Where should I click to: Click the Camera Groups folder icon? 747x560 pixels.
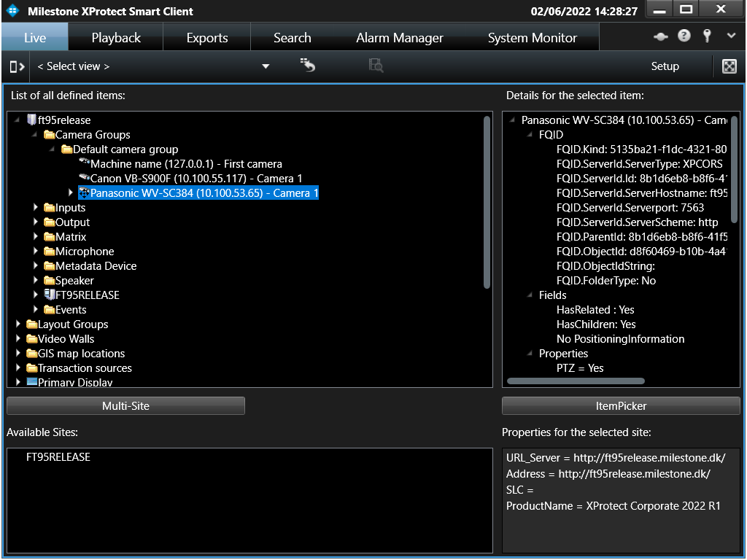[x=49, y=135]
